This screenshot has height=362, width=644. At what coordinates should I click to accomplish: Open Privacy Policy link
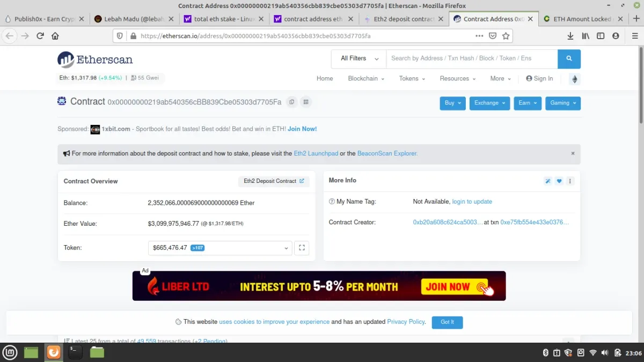[406, 322]
